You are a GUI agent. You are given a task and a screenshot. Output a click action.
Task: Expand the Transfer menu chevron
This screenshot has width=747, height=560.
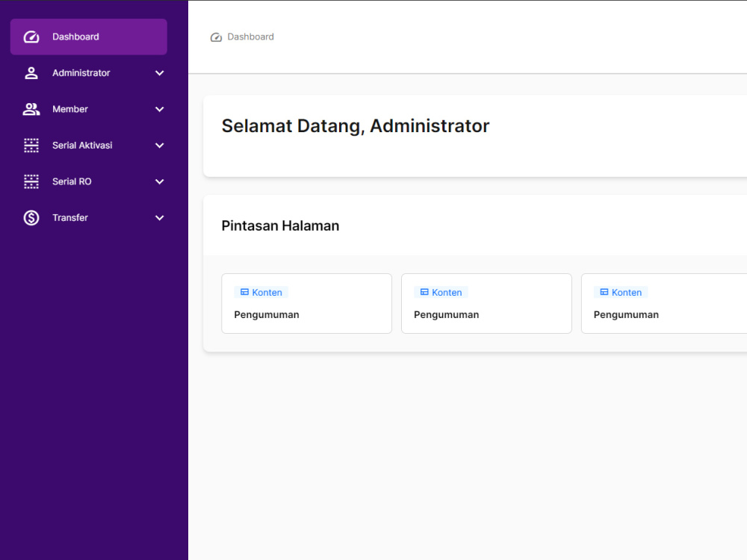click(160, 217)
